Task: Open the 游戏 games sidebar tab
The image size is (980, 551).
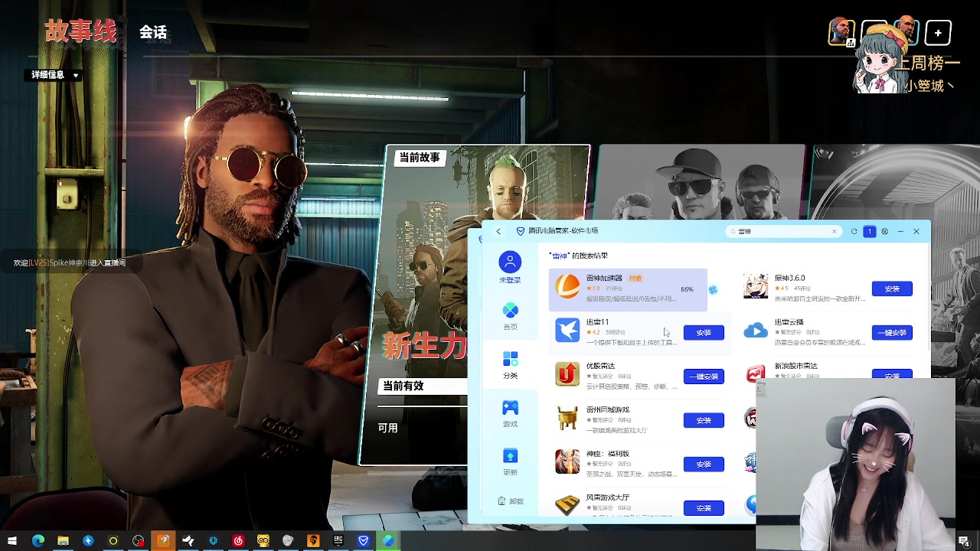Action: click(x=510, y=413)
